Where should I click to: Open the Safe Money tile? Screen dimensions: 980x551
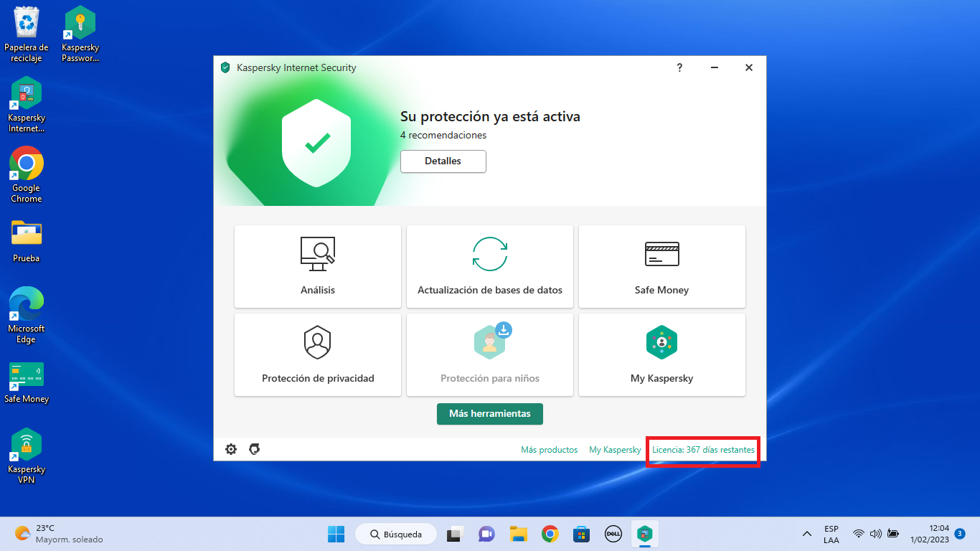pyautogui.click(x=661, y=266)
